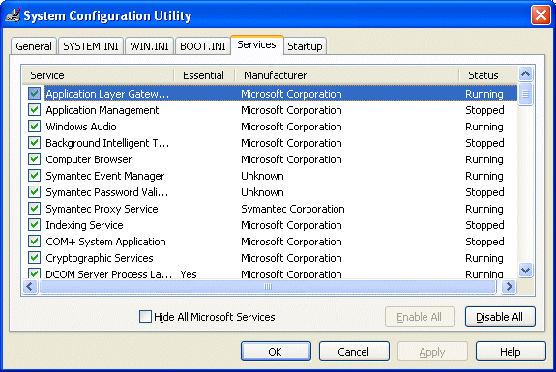Click the Disable All button
Screen dimensions: 556x372
click(500, 317)
